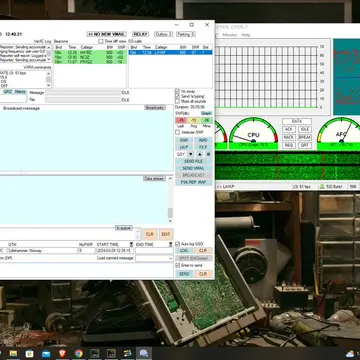Click the EDIT button
360x360 pixels.
pyautogui.click(x=166, y=234)
